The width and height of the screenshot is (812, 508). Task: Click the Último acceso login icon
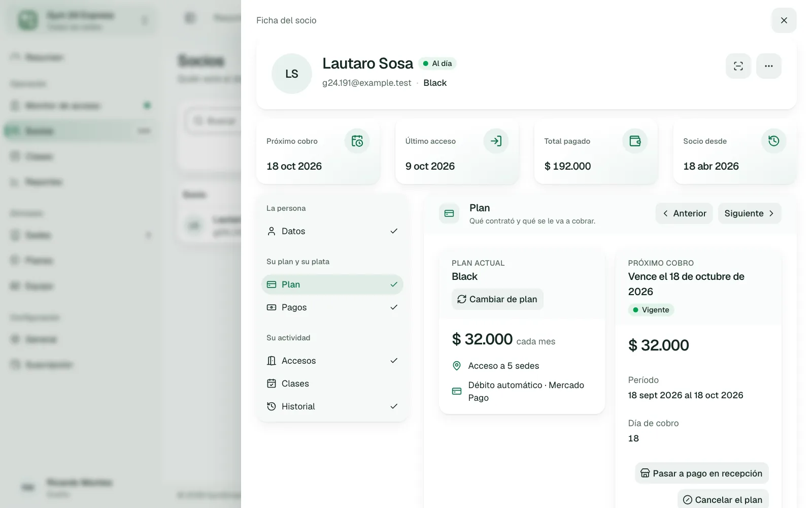pyautogui.click(x=496, y=141)
